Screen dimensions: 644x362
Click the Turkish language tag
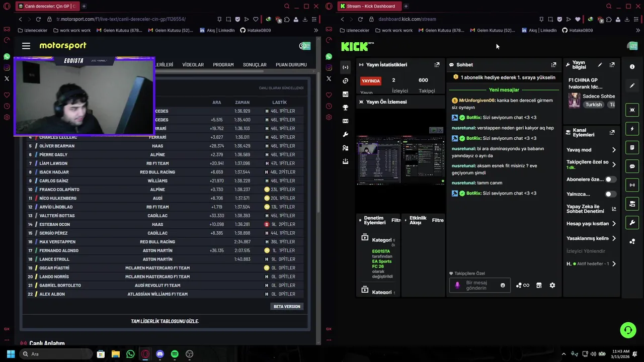(594, 105)
